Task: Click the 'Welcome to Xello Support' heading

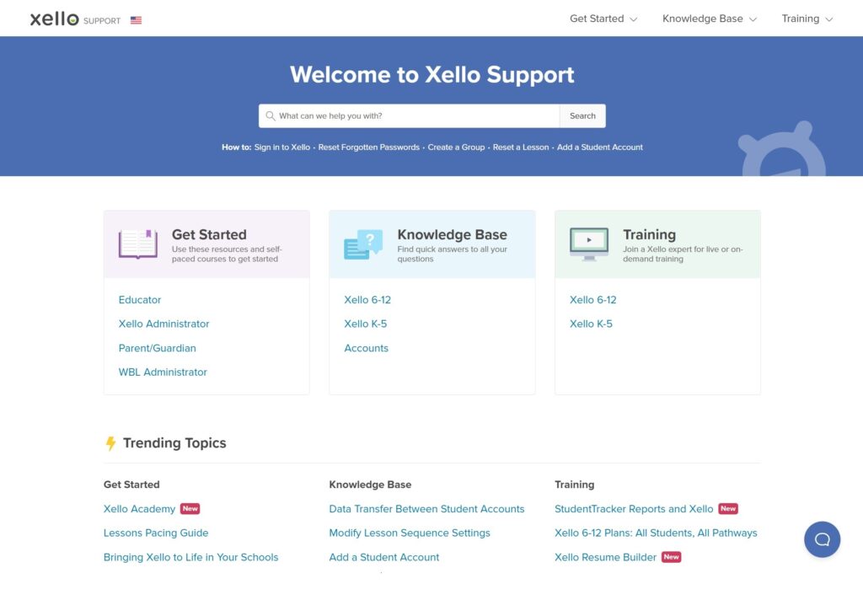Action: [x=432, y=75]
